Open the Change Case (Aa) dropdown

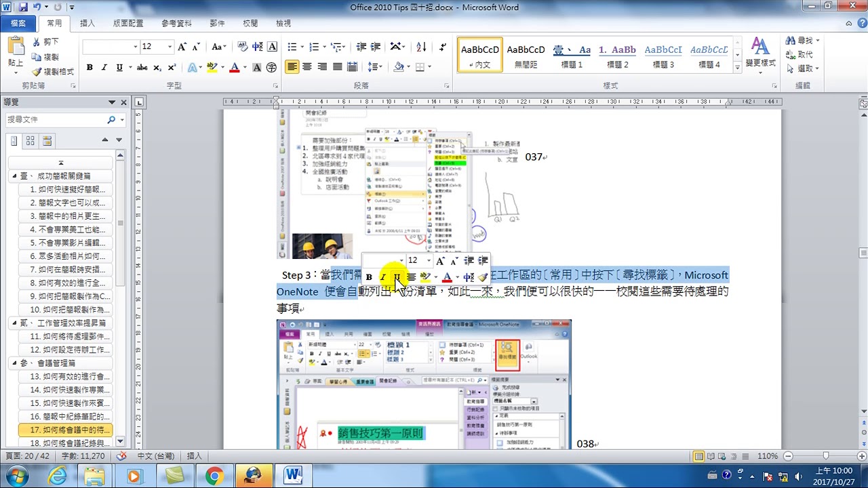point(218,47)
